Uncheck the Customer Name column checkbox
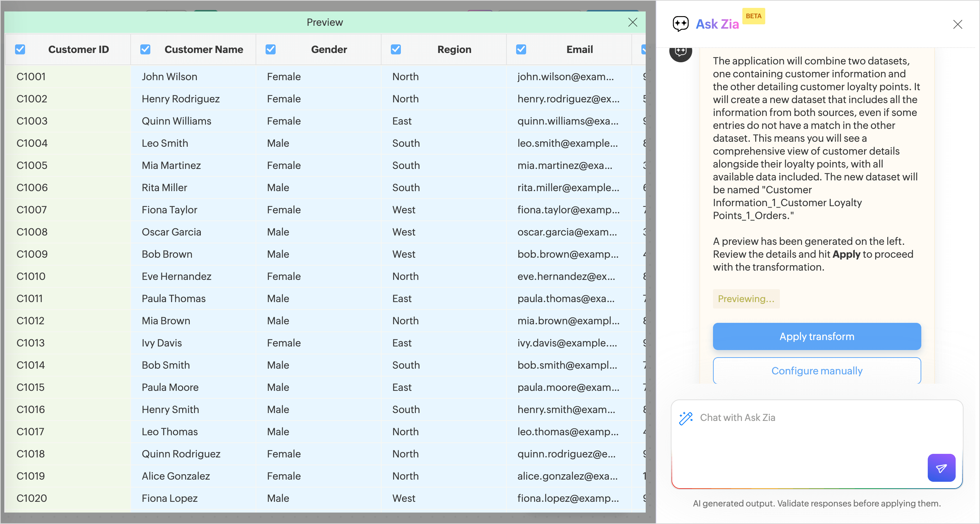Screen dimensions: 980x524 click(x=145, y=49)
